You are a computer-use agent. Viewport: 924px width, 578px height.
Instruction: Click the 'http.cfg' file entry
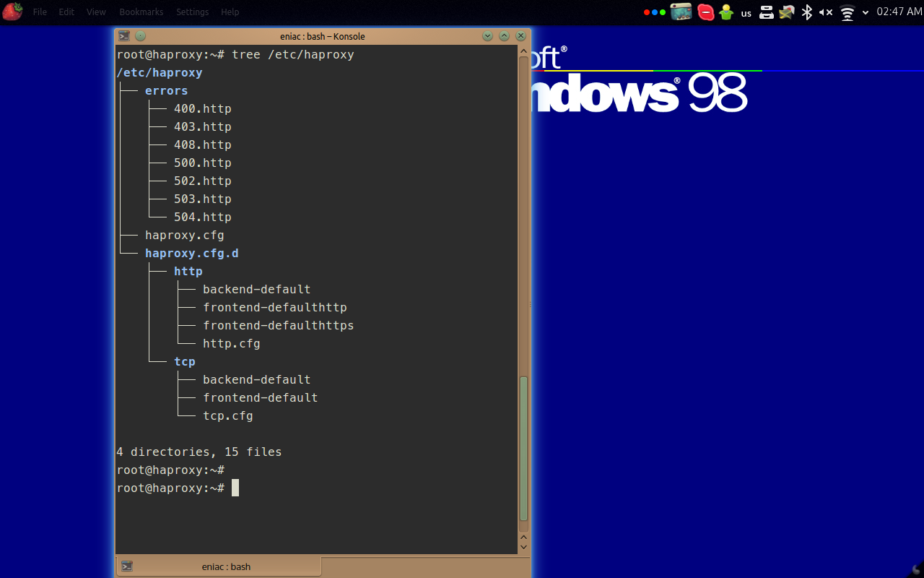pos(232,343)
